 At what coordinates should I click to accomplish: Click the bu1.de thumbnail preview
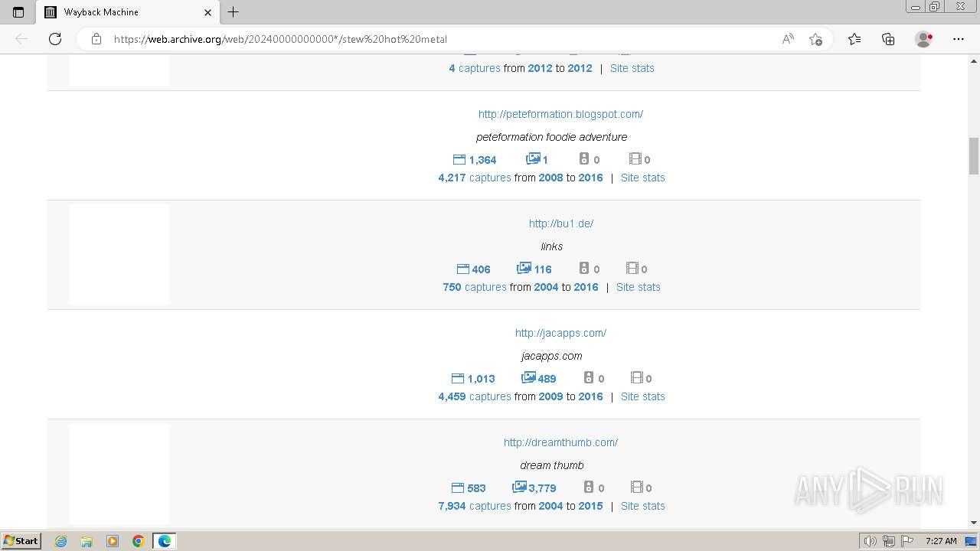pyautogui.click(x=119, y=255)
